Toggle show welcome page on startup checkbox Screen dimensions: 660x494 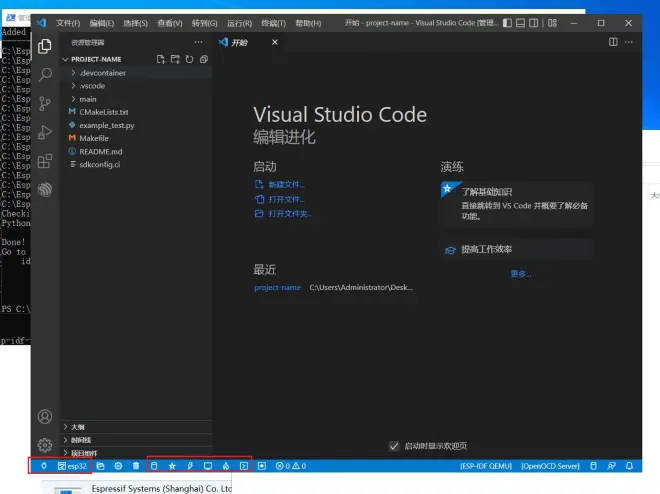[394, 446]
